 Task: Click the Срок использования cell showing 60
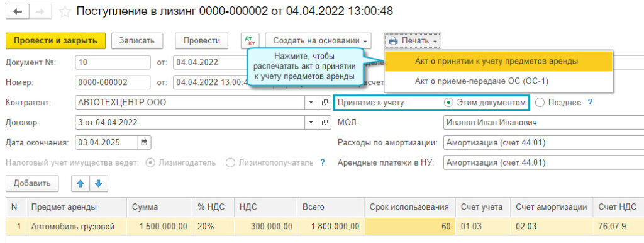[x=409, y=226]
